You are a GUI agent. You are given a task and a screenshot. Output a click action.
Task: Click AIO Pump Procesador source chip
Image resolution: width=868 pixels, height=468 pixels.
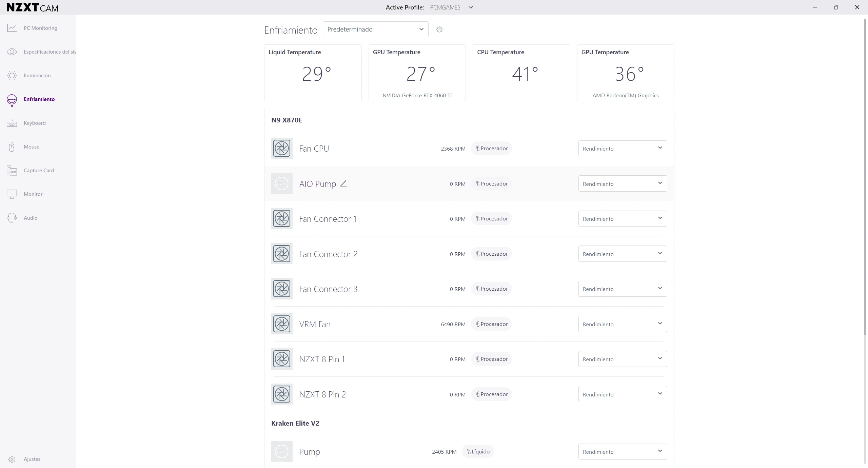491,183
